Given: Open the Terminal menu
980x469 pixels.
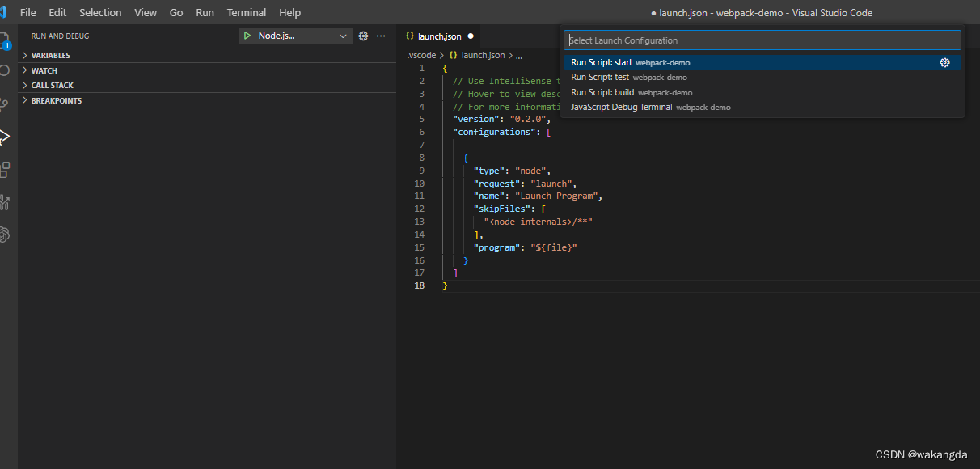Looking at the screenshot, I should tap(246, 12).
